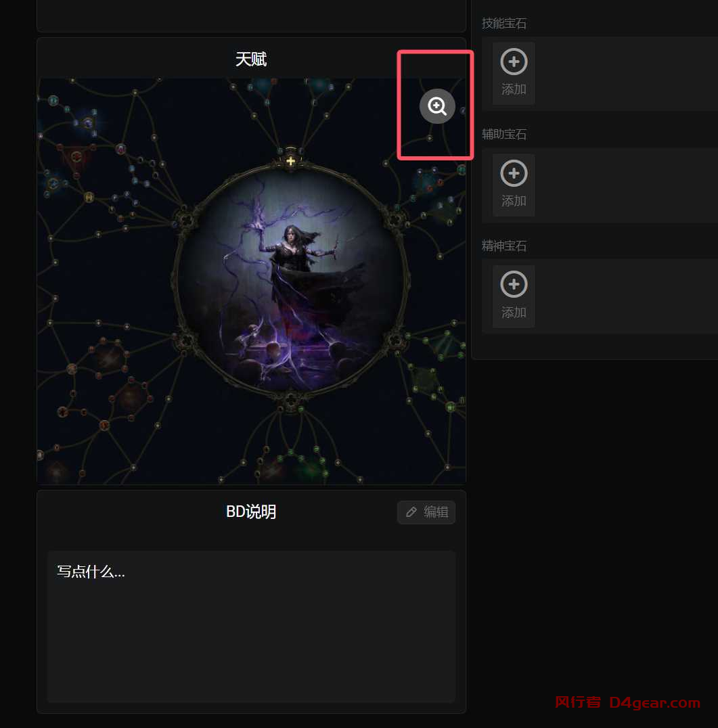
Task: Add a skill gem under 技能宝石
Action: point(514,73)
